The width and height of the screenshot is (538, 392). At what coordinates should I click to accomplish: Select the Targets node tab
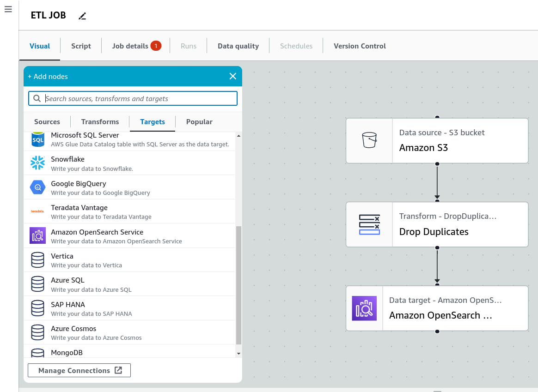[153, 121]
